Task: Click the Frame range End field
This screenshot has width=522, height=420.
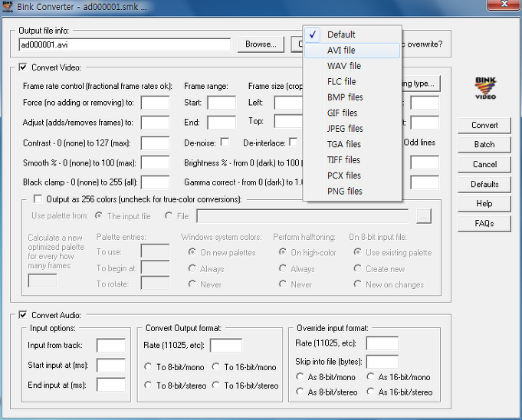Action: coord(222,123)
